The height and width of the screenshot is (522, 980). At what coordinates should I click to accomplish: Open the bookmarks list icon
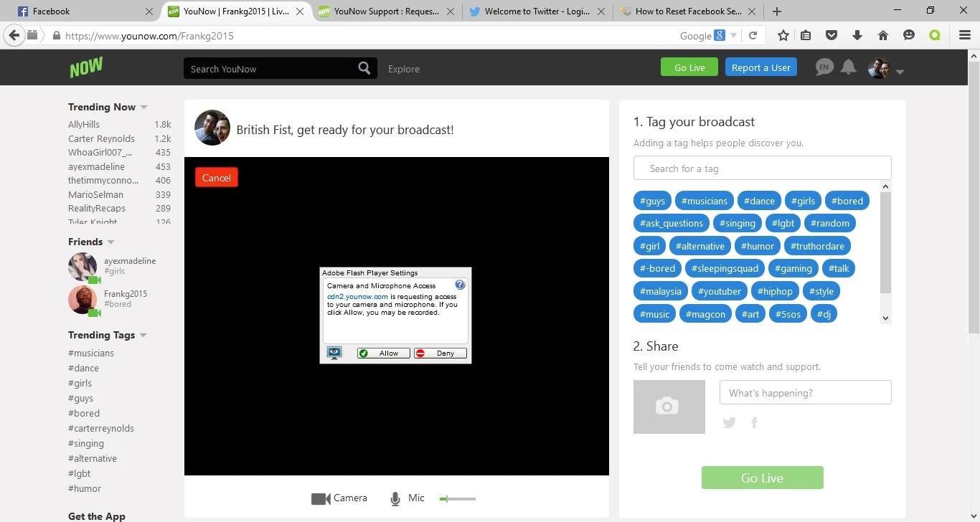806,35
